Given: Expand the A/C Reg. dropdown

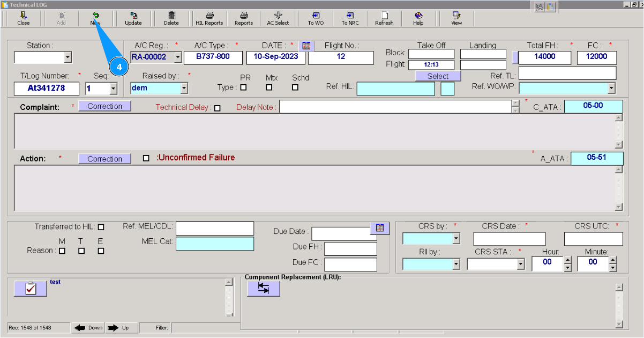Looking at the screenshot, I should coord(178,57).
